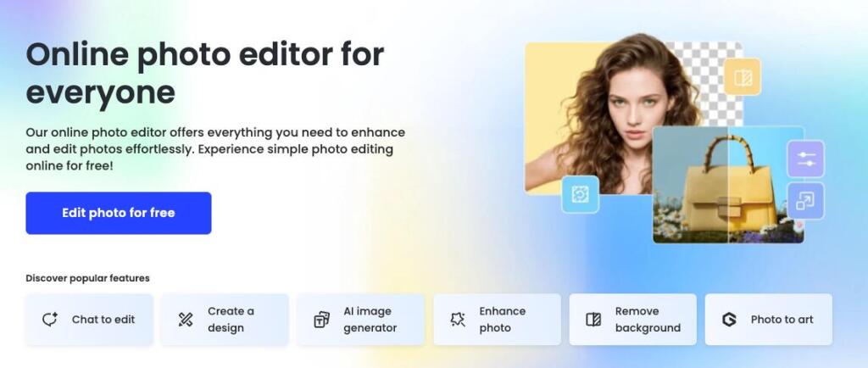Viewport: 868px width, 368px height.
Task: Click the before-after divider line on handbag image
Action: coord(728,186)
